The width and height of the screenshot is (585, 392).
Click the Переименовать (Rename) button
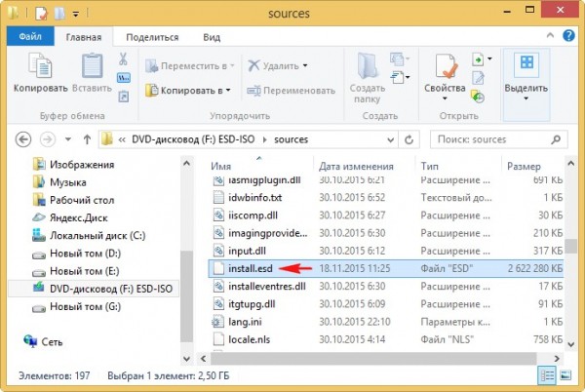pos(291,91)
